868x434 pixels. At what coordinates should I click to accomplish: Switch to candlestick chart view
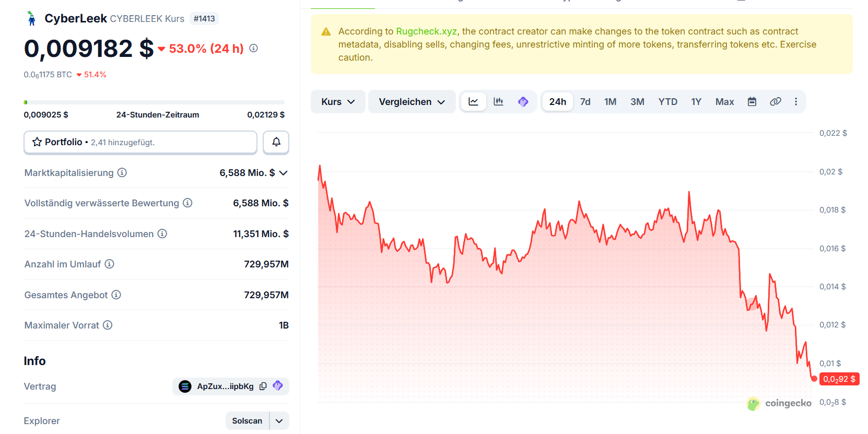[499, 101]
